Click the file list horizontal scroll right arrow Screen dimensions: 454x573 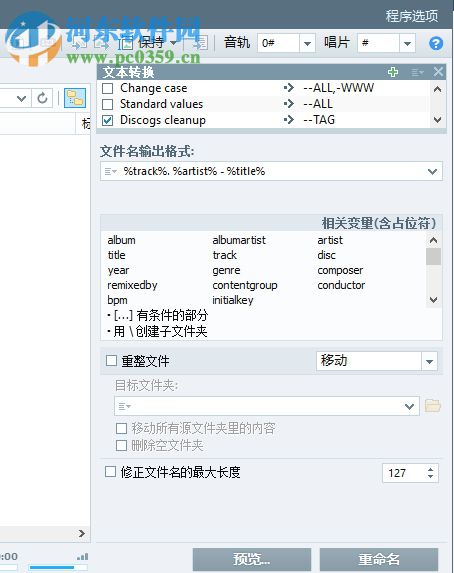pyautogui.click(x=82, y=534)
